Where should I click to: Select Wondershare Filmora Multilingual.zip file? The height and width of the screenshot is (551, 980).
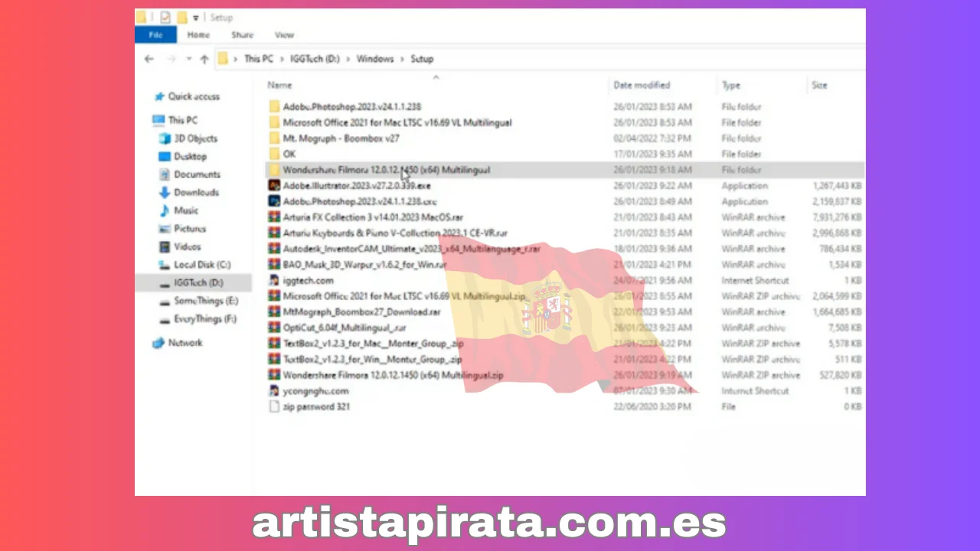click(x=393, y=375)
